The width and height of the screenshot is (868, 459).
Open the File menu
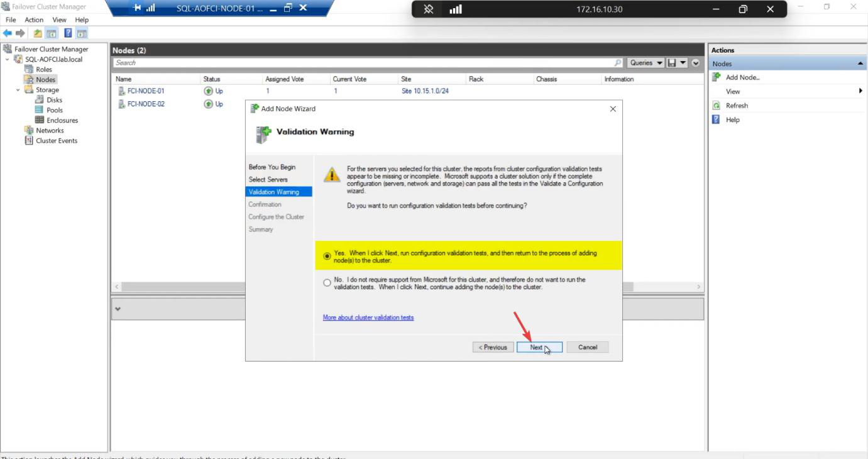tap(11, 20)
